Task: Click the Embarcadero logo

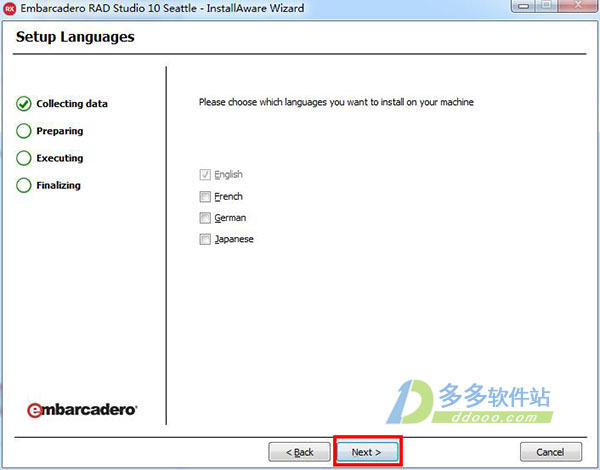Action: point(82,410)
